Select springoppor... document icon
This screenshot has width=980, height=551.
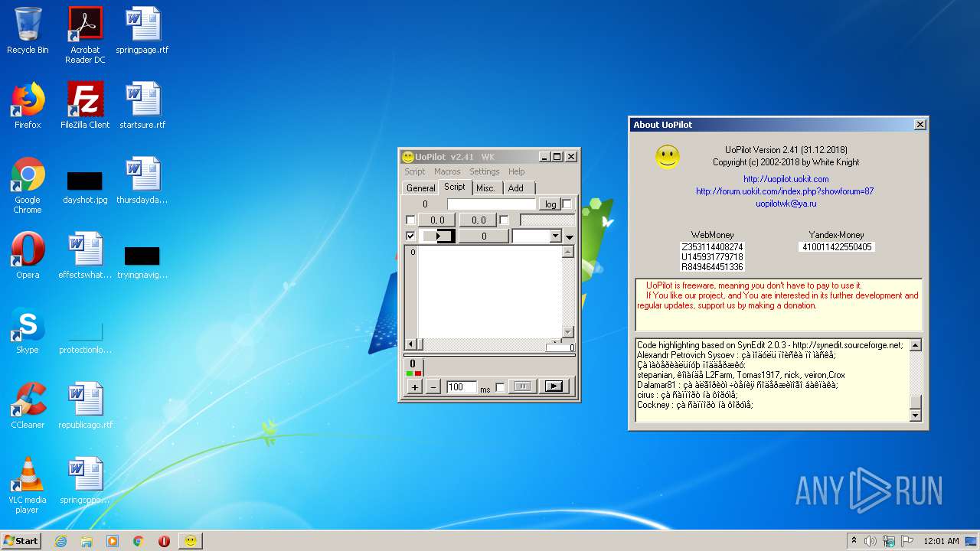click(85, 481)
